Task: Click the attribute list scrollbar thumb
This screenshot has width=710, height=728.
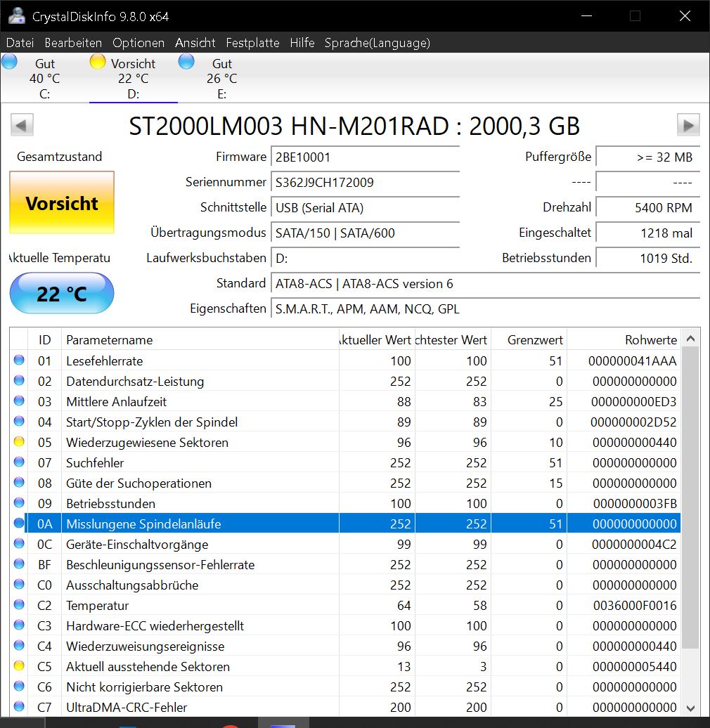Action: [x=690, y=499]
